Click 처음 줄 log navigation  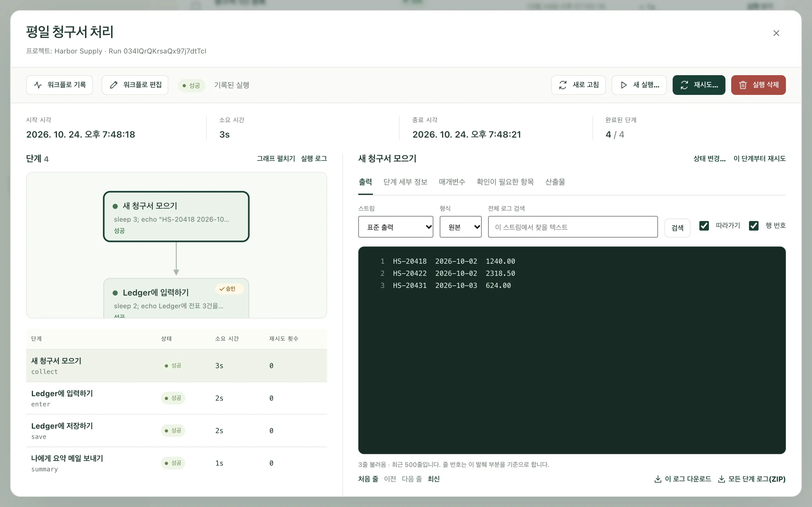pyautogui.click(x=368, y=479)
